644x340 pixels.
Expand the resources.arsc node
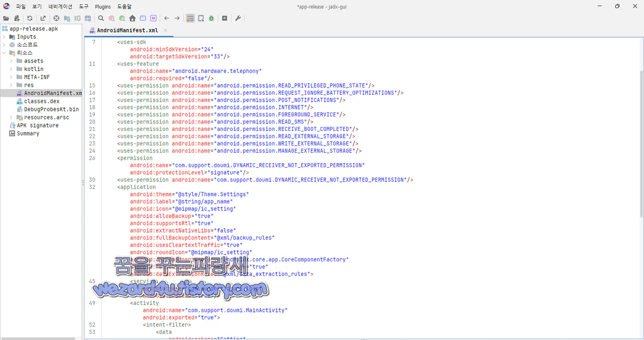[x=12, y=117]
